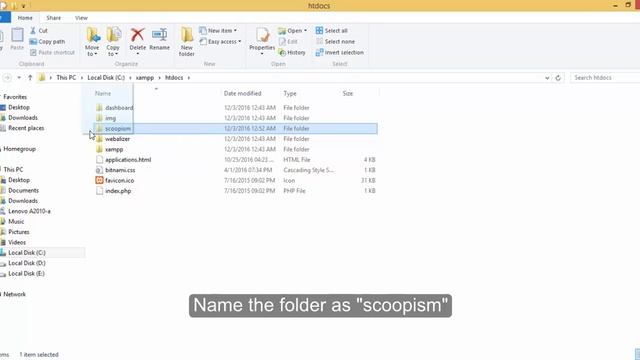640x360 pixels.
Task: Sort by the Type column header
Action: (290, 93)
